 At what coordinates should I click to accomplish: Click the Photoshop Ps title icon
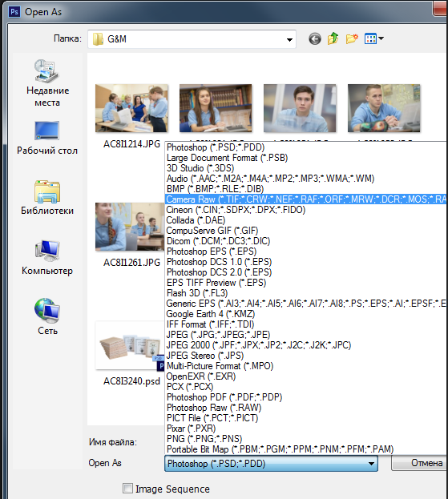[x=14, y=12]
